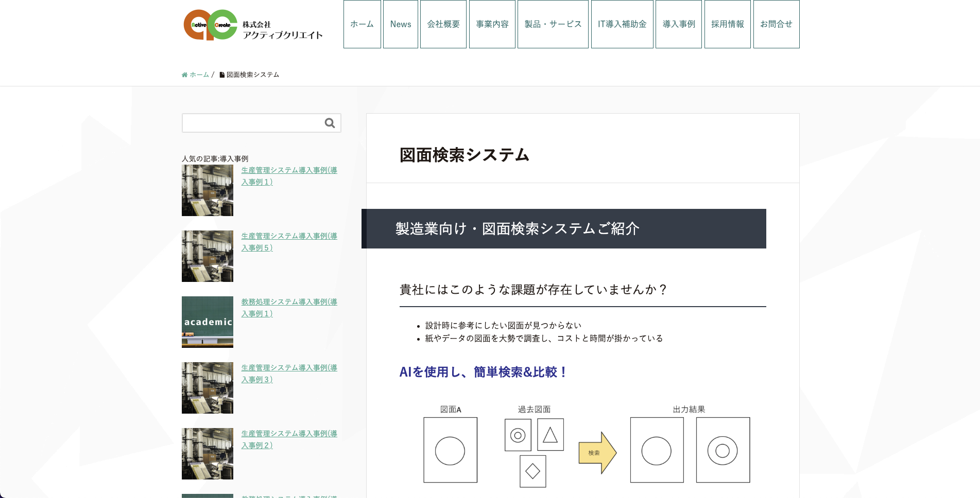Open 生産管理システム導入事例(導入事例1) link
The width and height of the screenshot is (980, 498).
[x=289, y=176]
